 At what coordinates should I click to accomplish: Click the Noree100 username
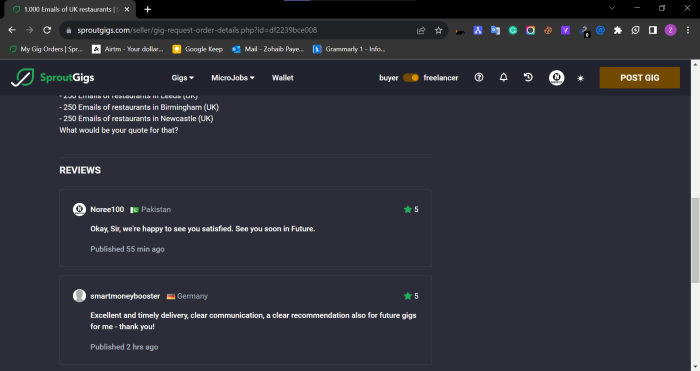[107, 209]
